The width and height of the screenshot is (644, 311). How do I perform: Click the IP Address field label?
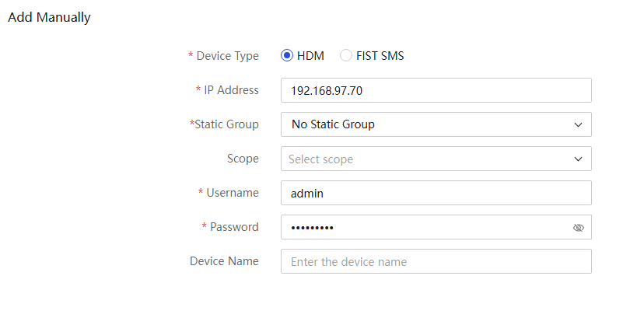coord(231,90)
